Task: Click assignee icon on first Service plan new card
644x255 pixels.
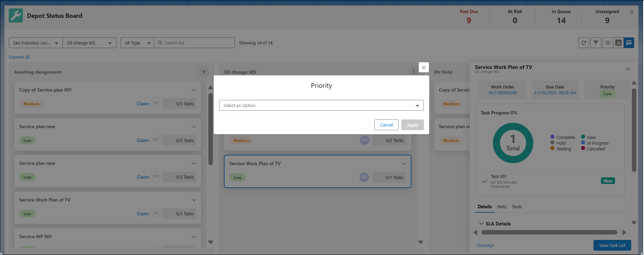Action: click(156, 140)
